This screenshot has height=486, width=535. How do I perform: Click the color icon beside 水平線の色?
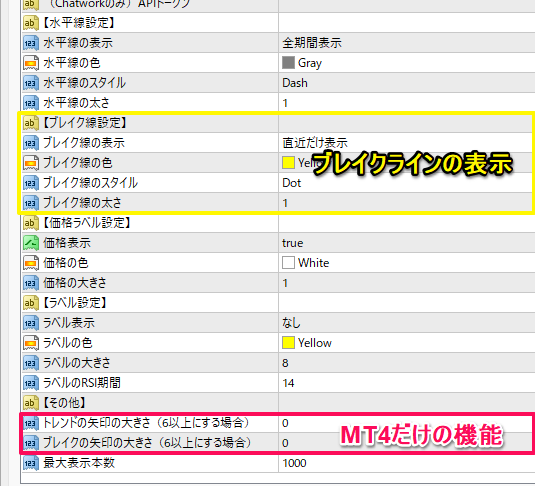30,63
